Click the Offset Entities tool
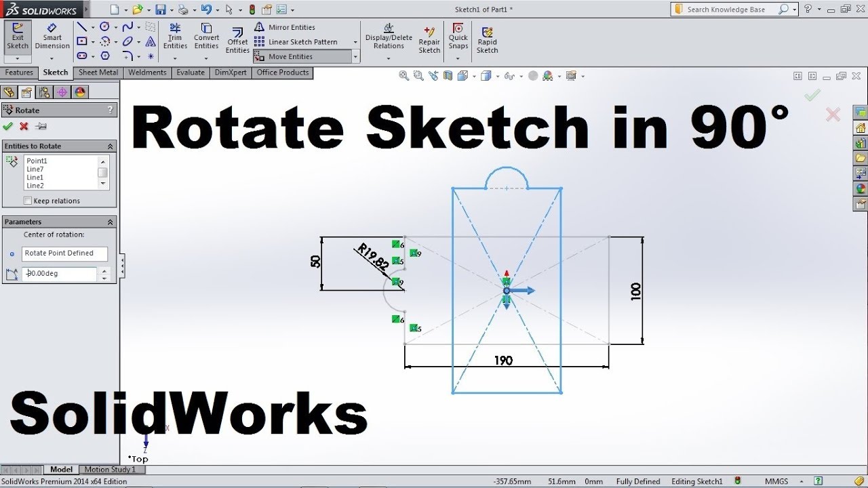The height and width of the screenshot is (488, 868). [237, 41]
